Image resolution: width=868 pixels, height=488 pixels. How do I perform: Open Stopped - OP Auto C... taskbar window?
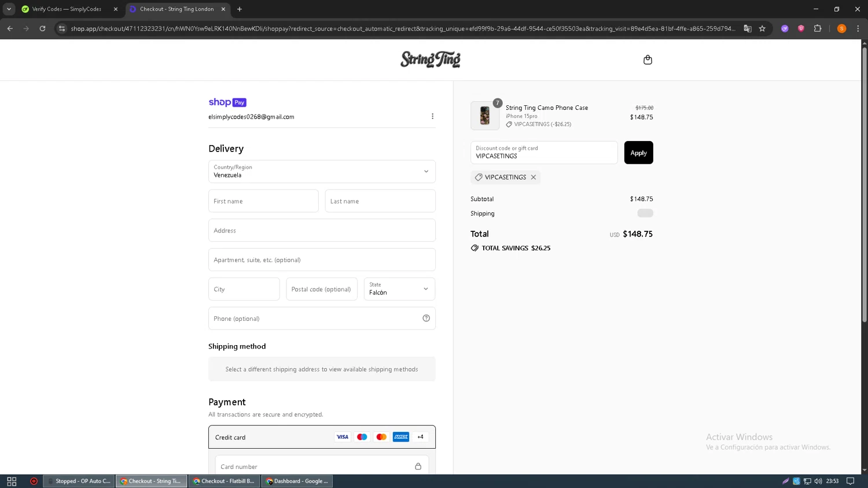[79, 481]
